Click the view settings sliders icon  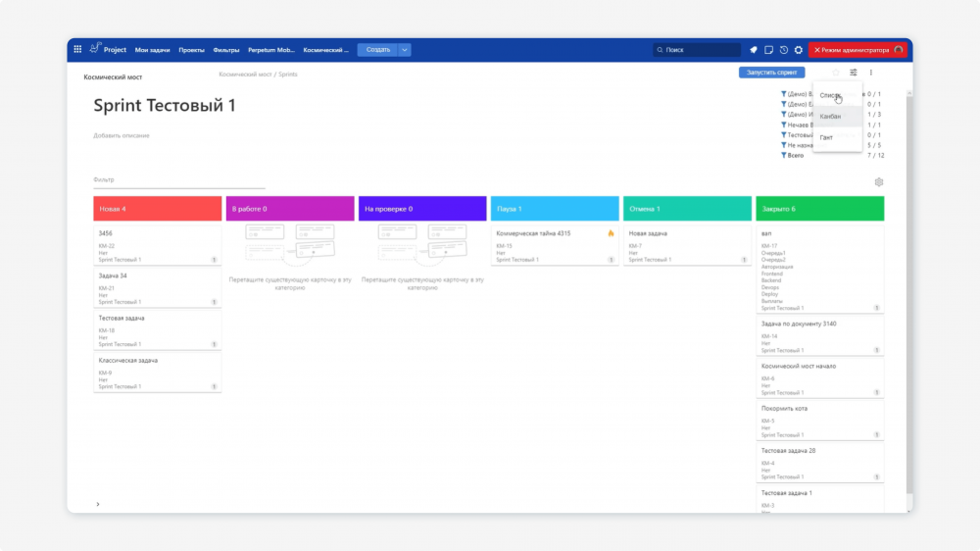tap(854, 73)
